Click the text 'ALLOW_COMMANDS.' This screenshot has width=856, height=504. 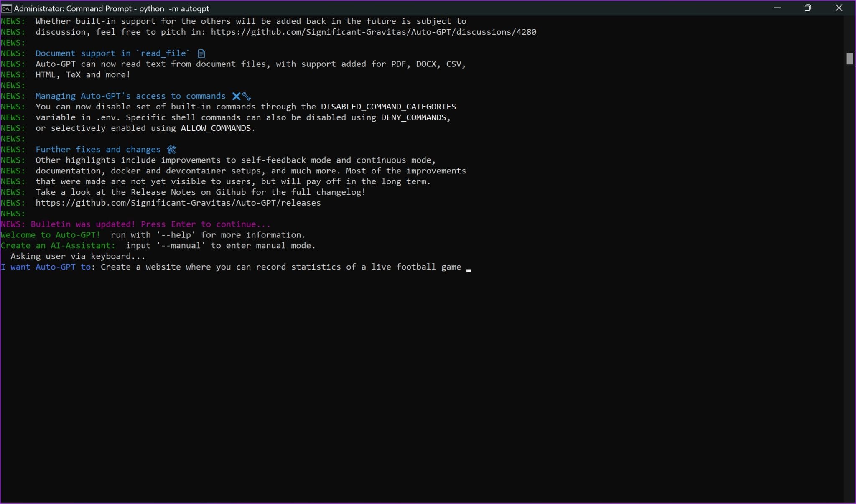(218, 128)
